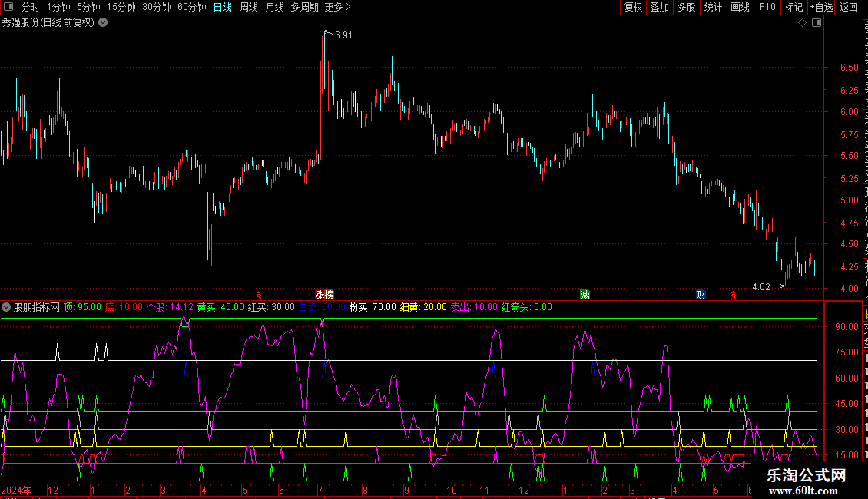The image size is (868, 499).
Task: Select the 30分钟 period
Action: [x=157, y=7]
